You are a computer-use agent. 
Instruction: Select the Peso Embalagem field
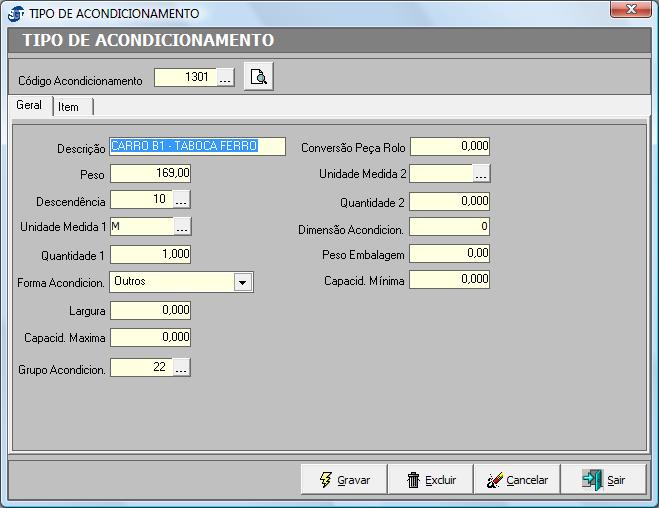450,254
